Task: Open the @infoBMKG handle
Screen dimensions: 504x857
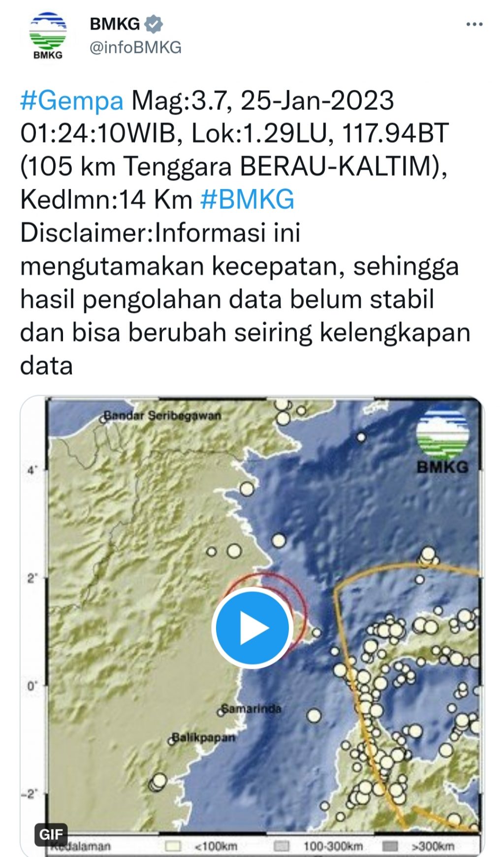Action: [135, 47]
